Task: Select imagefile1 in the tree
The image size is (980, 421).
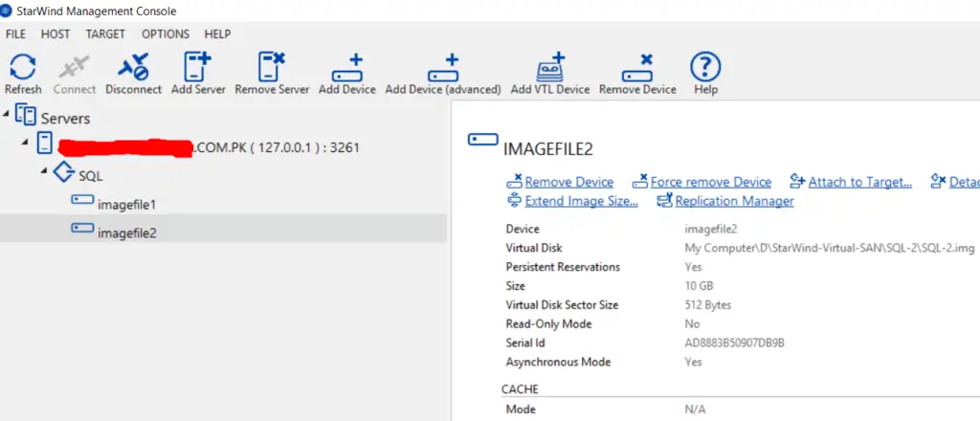Action: click(125, 204)
